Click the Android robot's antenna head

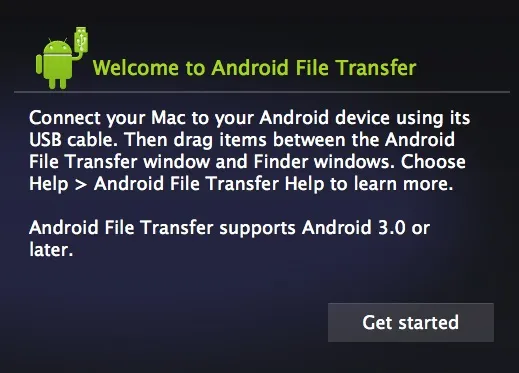point(58,46)
